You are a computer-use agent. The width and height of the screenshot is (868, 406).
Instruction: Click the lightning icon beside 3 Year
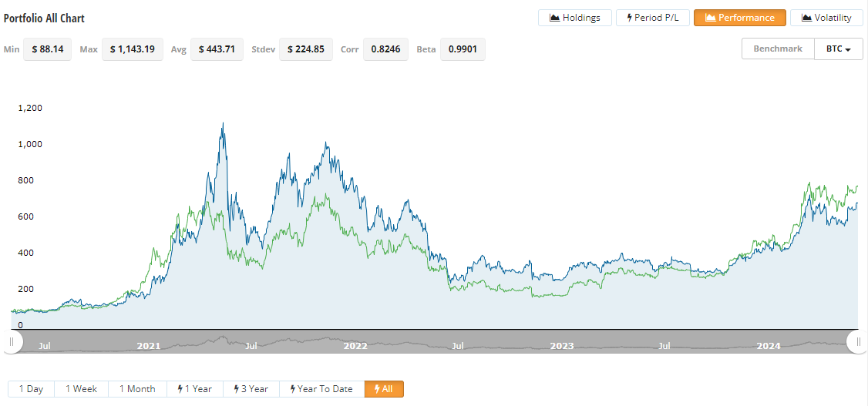(x=237, y=389)
